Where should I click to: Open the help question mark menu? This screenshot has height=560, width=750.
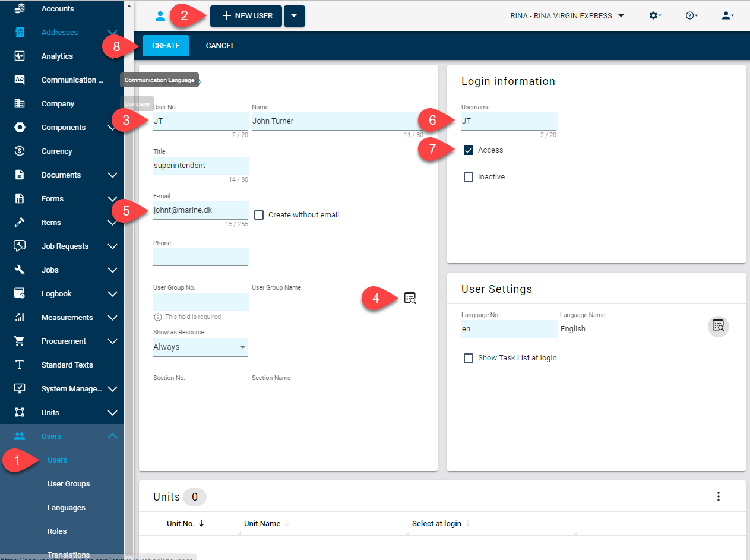click(691, 16)
